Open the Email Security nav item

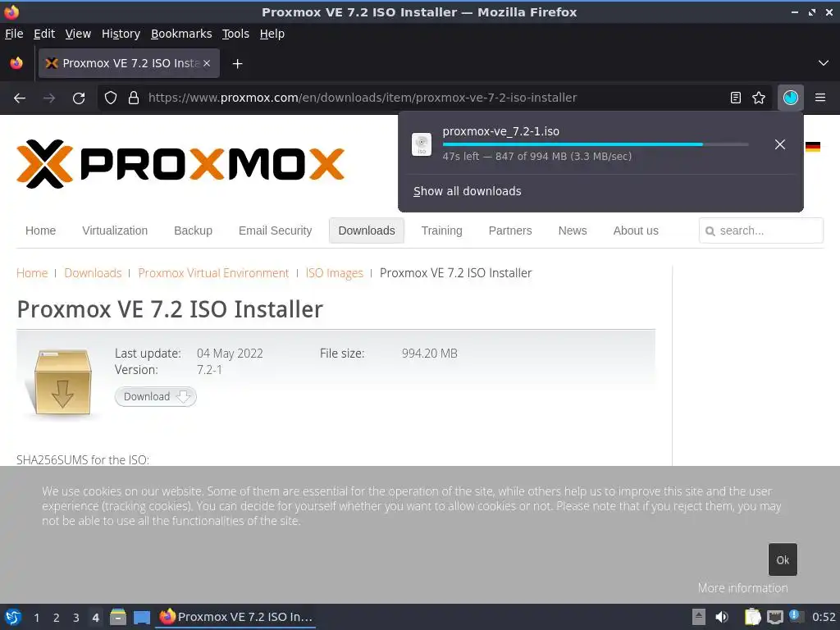tap(276, 231)
